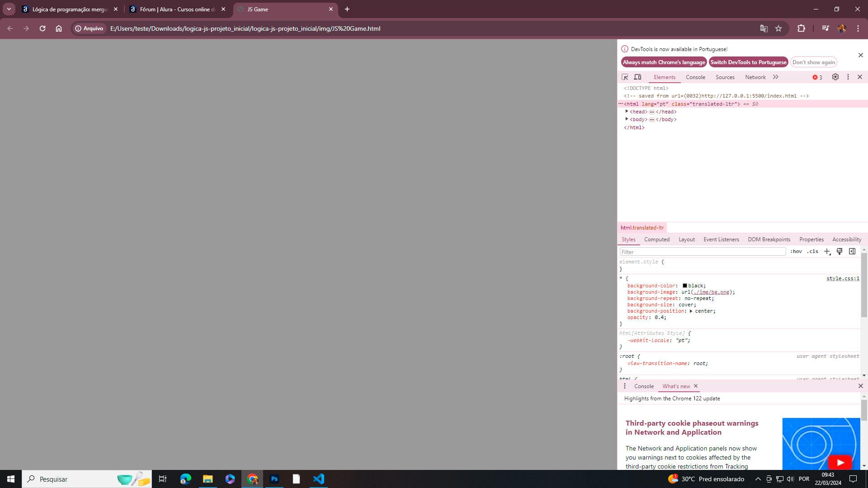Open the Layout tab

click(686, 239)
